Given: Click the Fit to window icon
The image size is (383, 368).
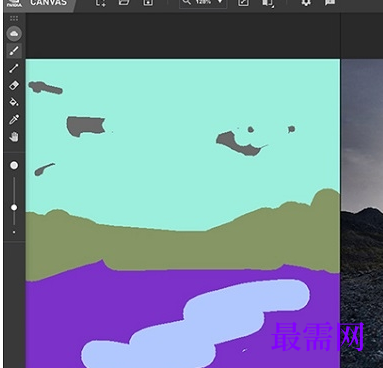Looking at the screenshot, I should pyautogui.click(x=243, y=3).
